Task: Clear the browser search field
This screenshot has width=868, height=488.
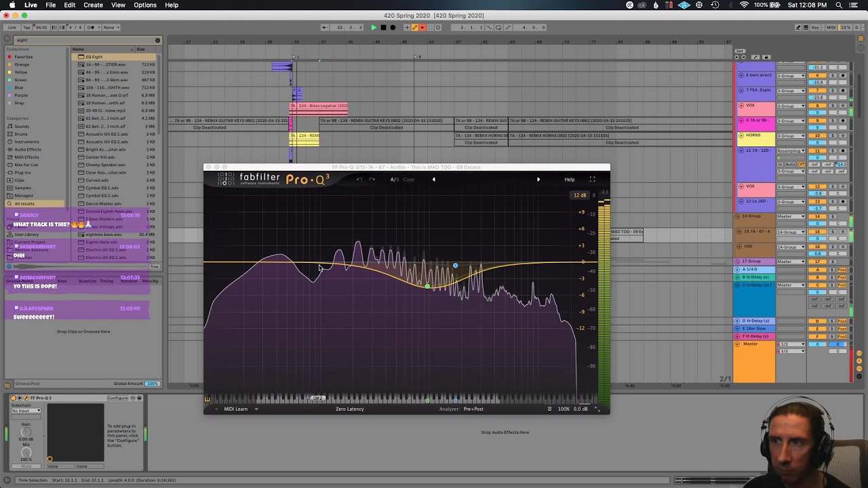Action: pyautogui.click(x=157, y=40)
